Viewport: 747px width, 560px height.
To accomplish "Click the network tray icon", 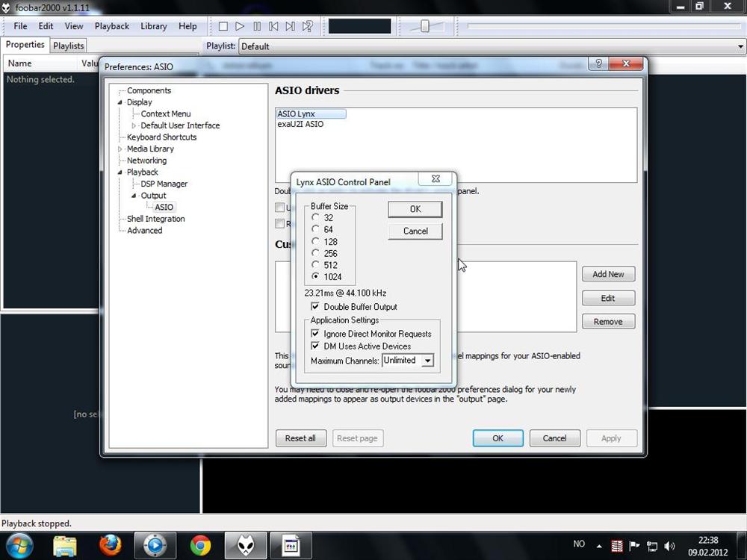I will pyautogui.click(x=651, y=546).
